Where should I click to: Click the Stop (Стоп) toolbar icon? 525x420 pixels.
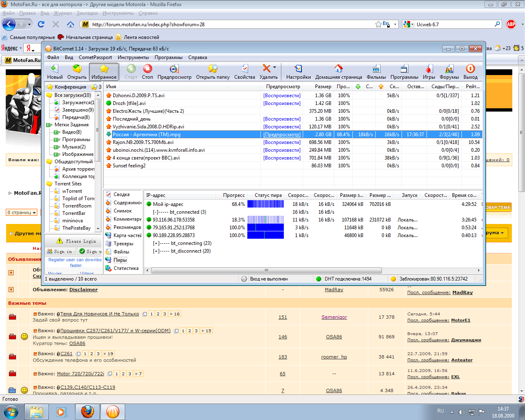pyautogui.click(x=148, y=71)
